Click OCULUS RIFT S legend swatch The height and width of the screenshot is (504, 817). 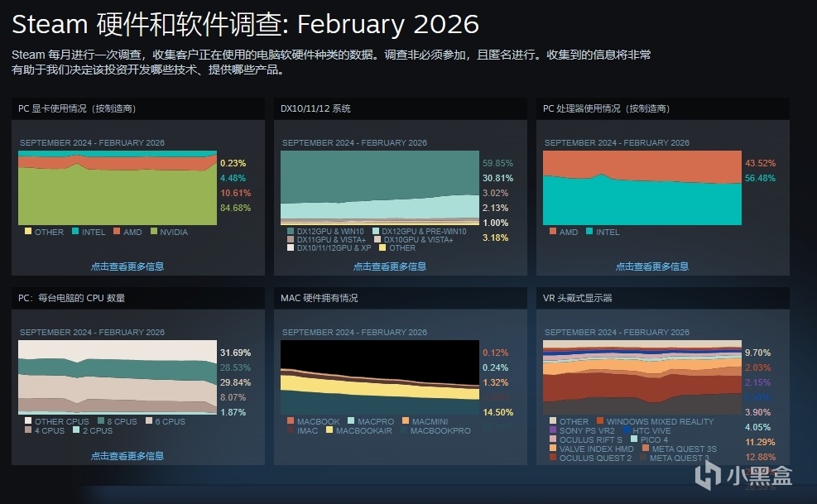[x=553, y=439]
